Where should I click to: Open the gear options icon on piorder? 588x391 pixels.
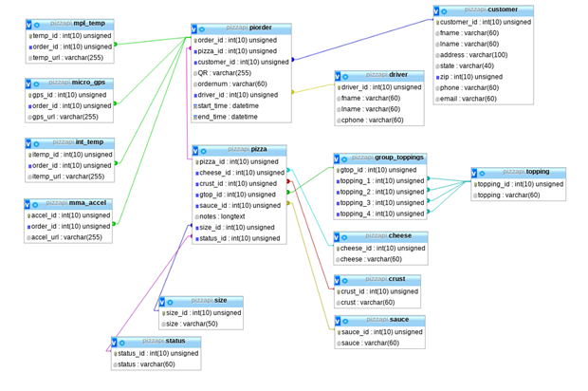[x=202, y=29]
